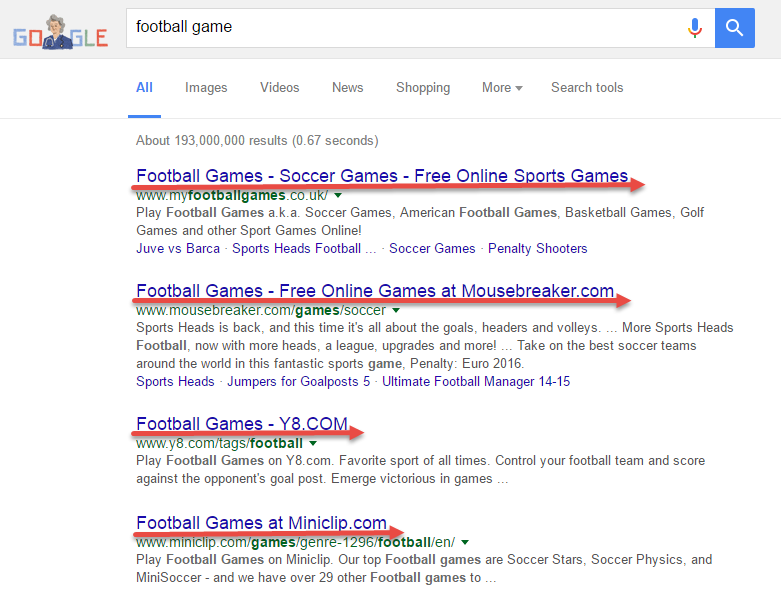Image resolution: width=781 pixels, height=598 pixels.
Task: Expand arrow beside miniclip.com URL
Action: pyautogui.click(x=465, y=542)
